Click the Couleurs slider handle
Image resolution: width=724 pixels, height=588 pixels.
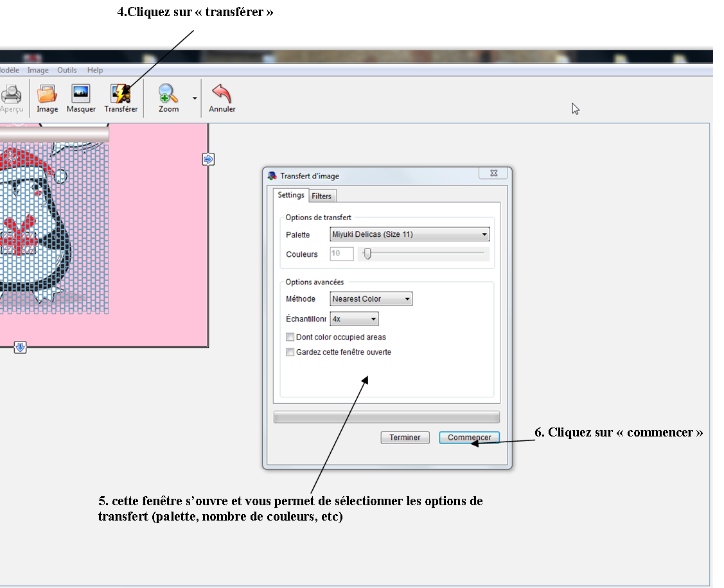click(x=367, y=254)
